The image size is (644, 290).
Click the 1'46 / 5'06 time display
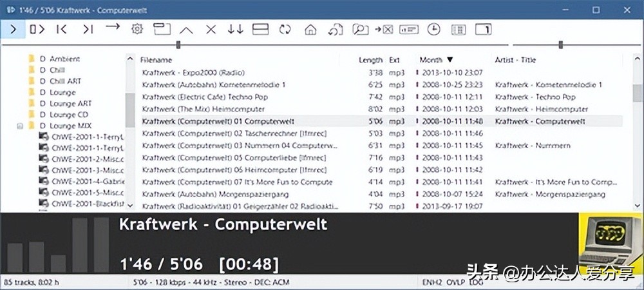[x=162, y=264]
